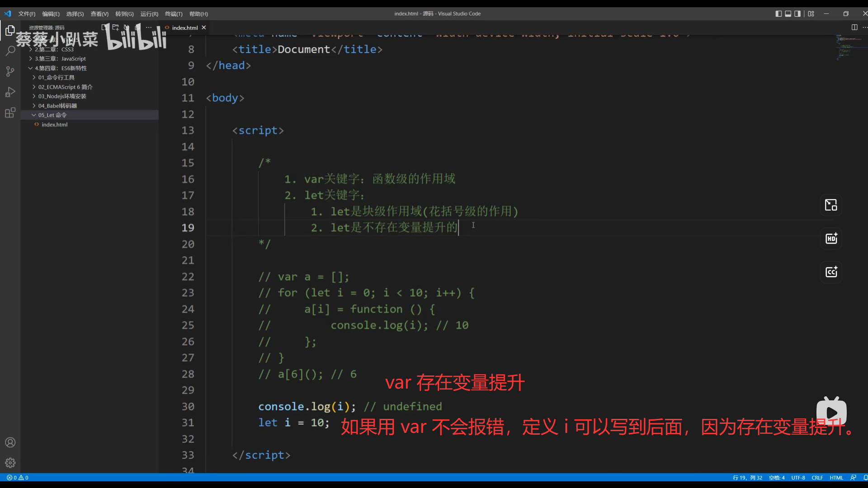The width and height of the screenshot is (868, 488).
Task: Open the Accounts menu icon
Action: pos(10,442)
